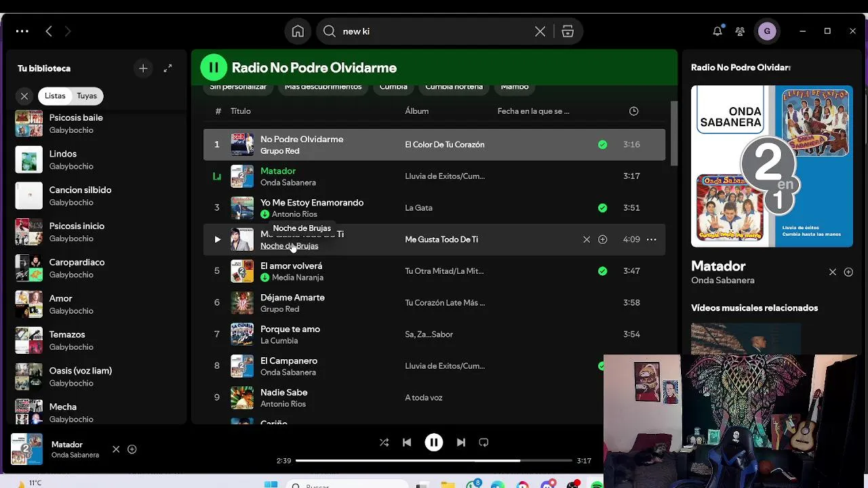Open album La Gata link
868x488 pixels.
tap(418, 207)
